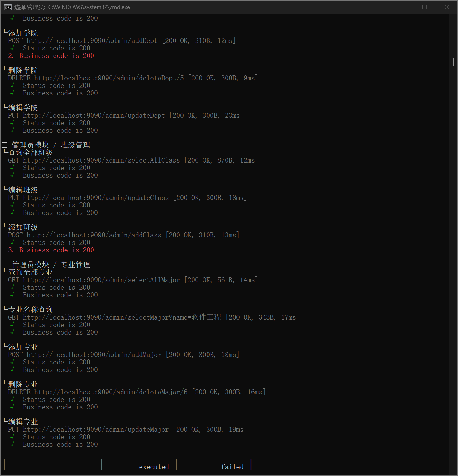Image resolution: width=458 pixels, height=476 pixels.
Task: Click the executed column header
Action: pyautogui.click(x=154, y=467)
